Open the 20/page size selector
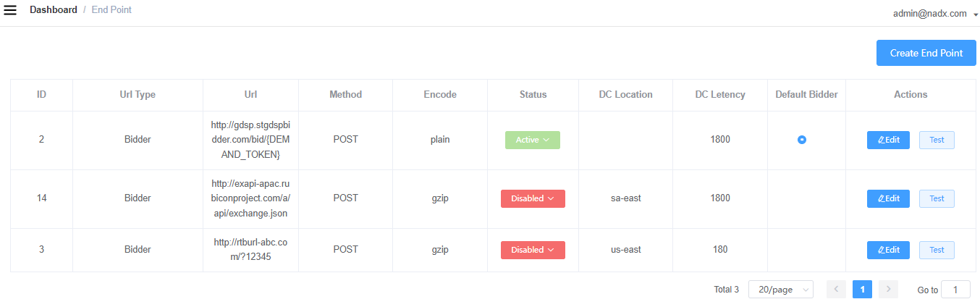The image size is (980, 307). pos(781,290)
